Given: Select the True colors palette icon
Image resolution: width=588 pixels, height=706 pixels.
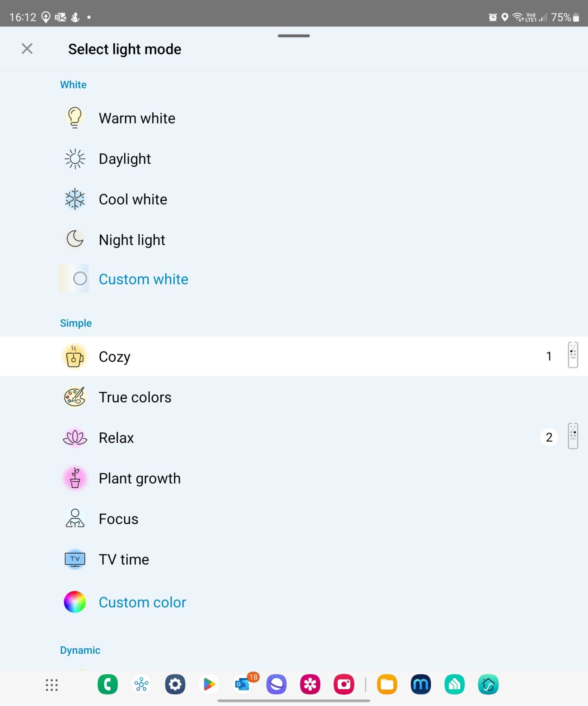Looking at the screenshot, I should tap(75, 397).
